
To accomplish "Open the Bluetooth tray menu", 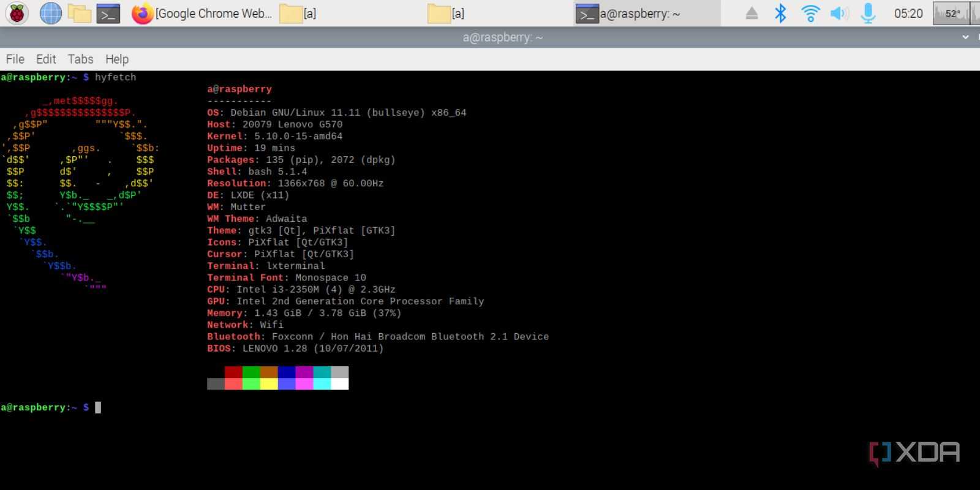I will point(780,13).
